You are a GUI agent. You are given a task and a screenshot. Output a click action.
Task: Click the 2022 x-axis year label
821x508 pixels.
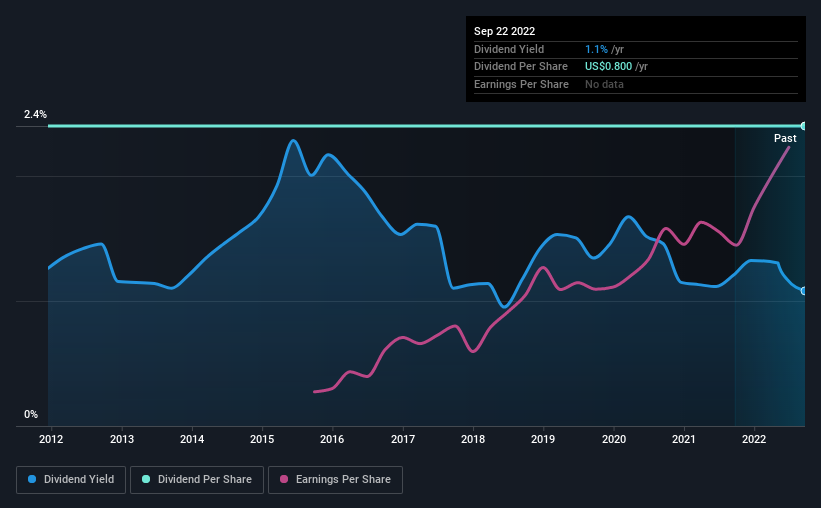click(x=754, y=439)
